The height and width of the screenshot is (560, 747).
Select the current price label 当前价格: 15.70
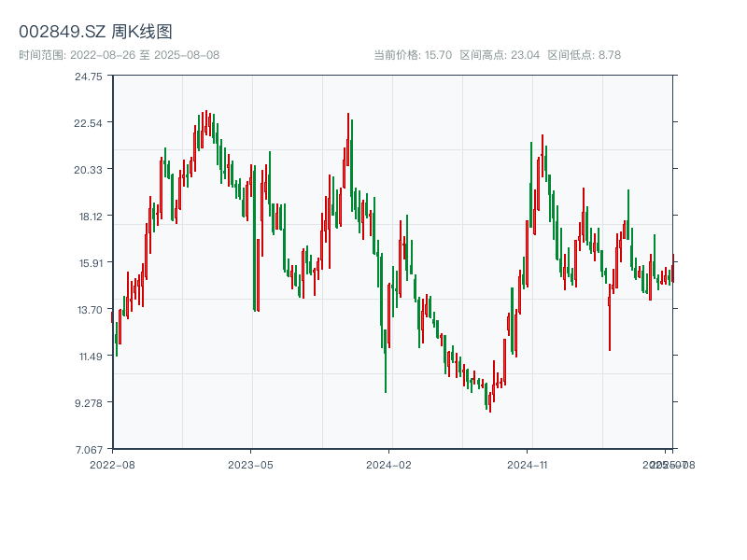(x=413, y=55)
